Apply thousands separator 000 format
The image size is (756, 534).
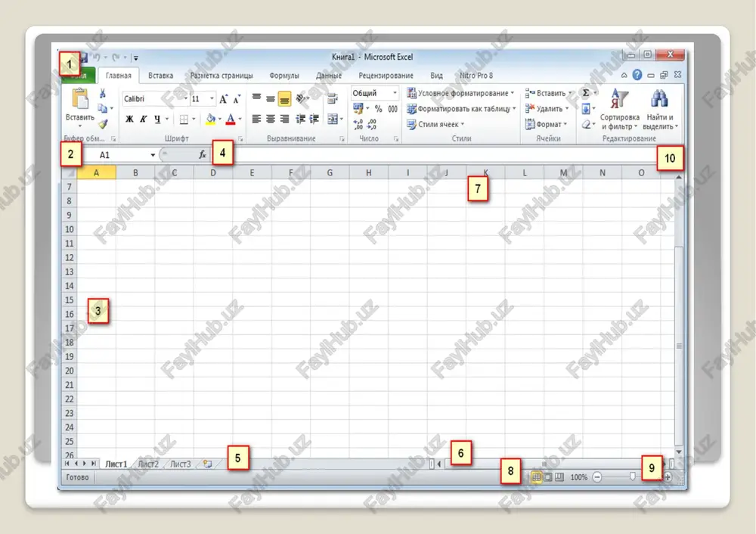pyautogui.click(x=393, y=109)
